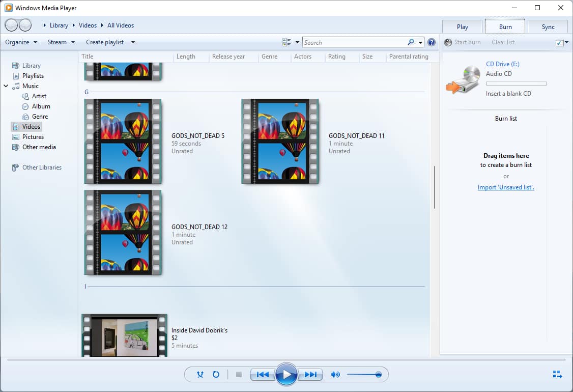Image resolution: width=573 pixels, height=392 pixels.
Task: Click the Import 'Unsaved list' link
Action: point(506,187)
